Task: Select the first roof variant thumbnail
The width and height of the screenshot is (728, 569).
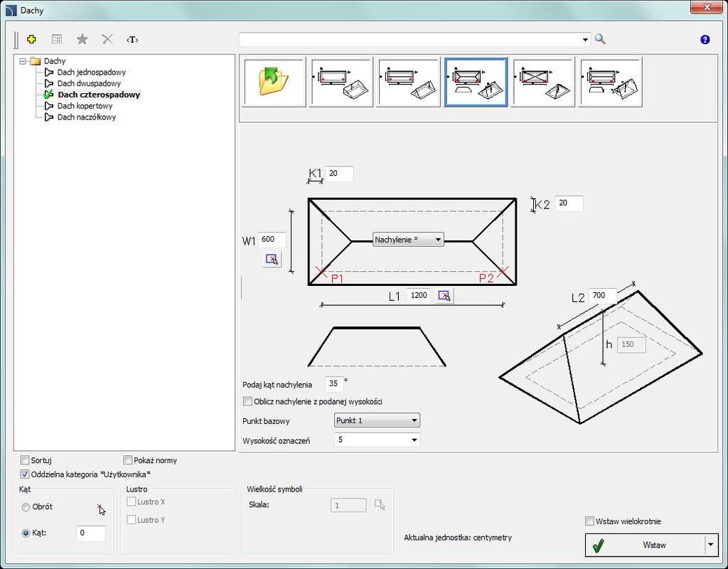Action: [x=341, y=83]
